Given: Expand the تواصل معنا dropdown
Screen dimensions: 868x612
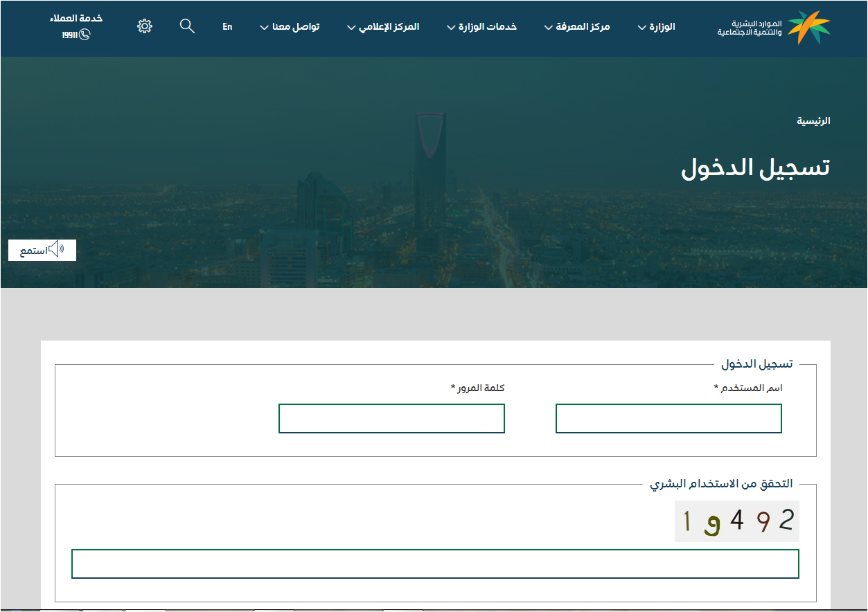Looking at the screenshot, I should click(x=290, y=27).
